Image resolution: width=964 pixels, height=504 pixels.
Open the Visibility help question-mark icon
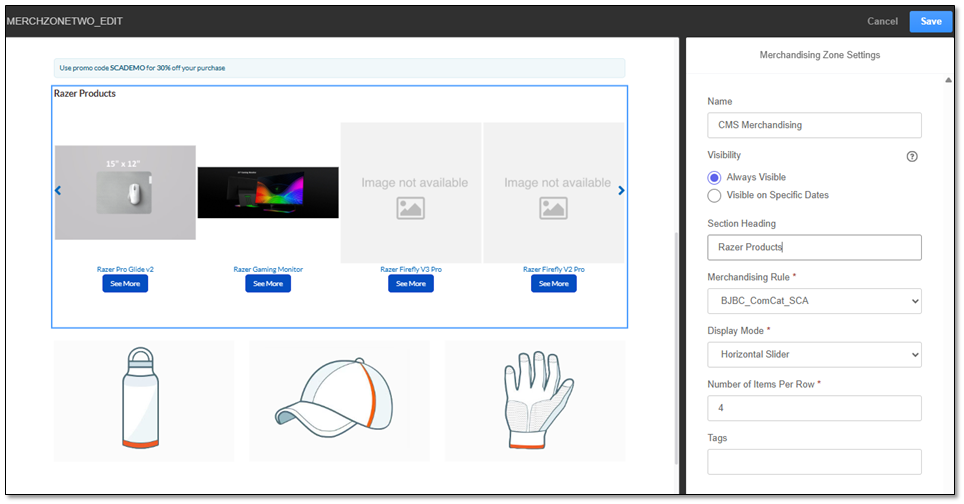tap(912, 156)
